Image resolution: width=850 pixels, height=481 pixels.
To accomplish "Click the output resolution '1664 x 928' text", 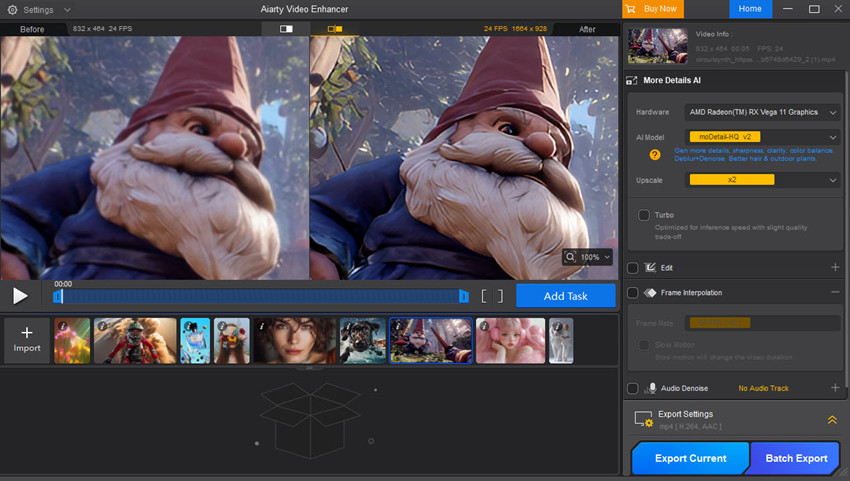I will click(529, 29).
